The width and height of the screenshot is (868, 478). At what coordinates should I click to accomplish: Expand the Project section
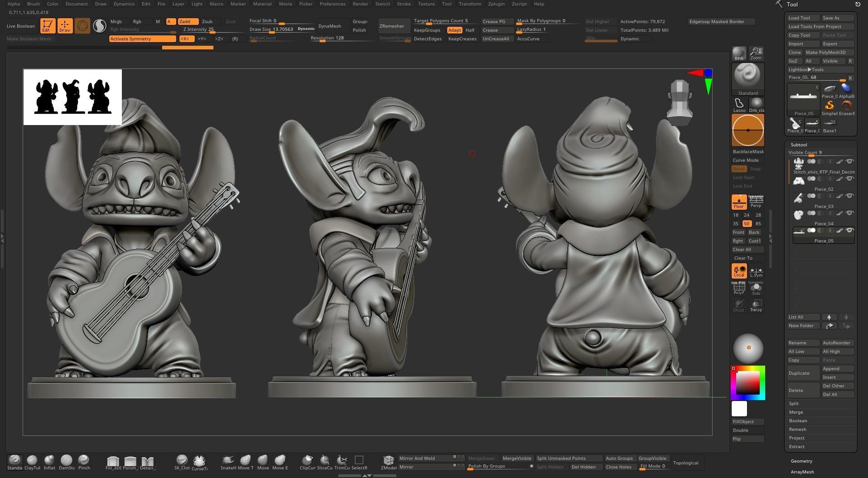pos(796,438)
